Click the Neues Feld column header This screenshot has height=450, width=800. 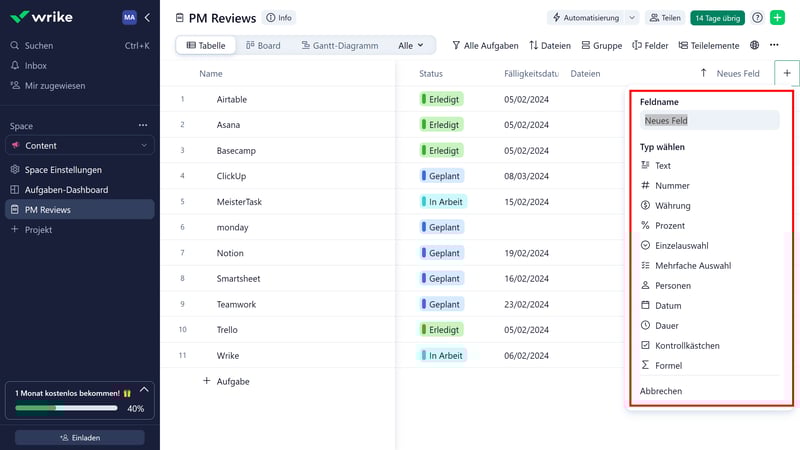click(x=738, y=73)
